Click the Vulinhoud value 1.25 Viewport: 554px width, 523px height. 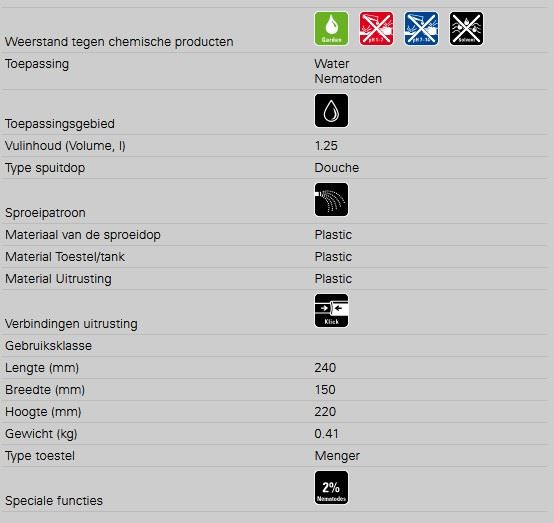pos(326,146)
